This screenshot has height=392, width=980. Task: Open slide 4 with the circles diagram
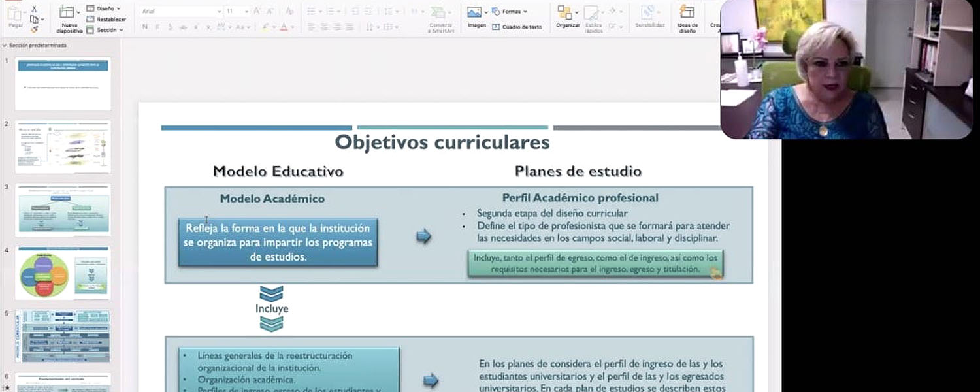pos(63,272)
